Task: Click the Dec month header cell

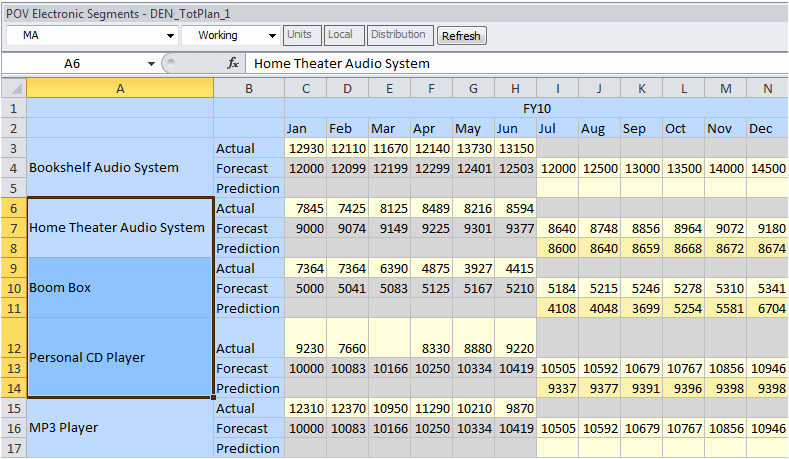Action: pyautogui.click(x=761, y=128)
